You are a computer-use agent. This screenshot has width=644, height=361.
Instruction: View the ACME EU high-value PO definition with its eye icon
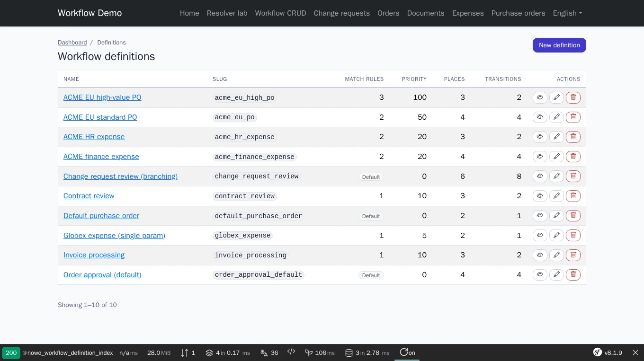[x=540, y=97]
